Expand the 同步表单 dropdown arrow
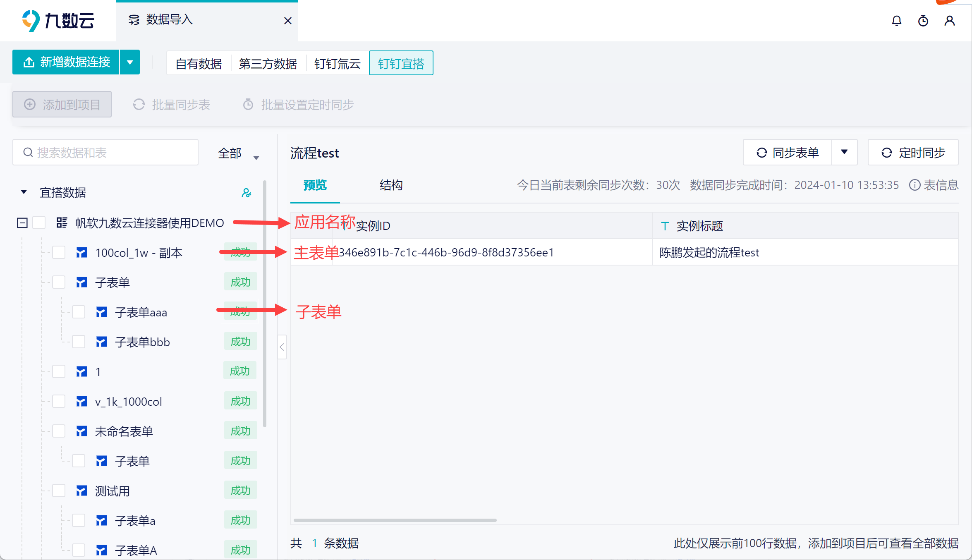Viewport: 972px width, 560px height. [844, 153]
